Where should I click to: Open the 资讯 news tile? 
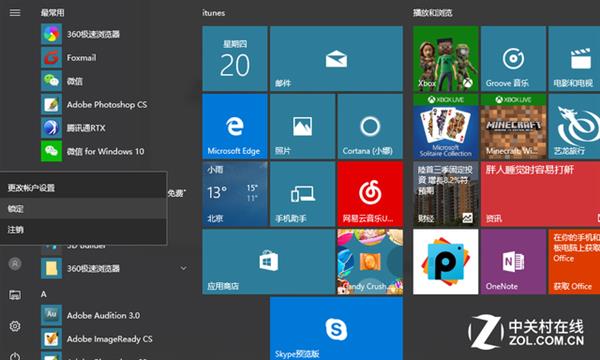tap(540, 194)
